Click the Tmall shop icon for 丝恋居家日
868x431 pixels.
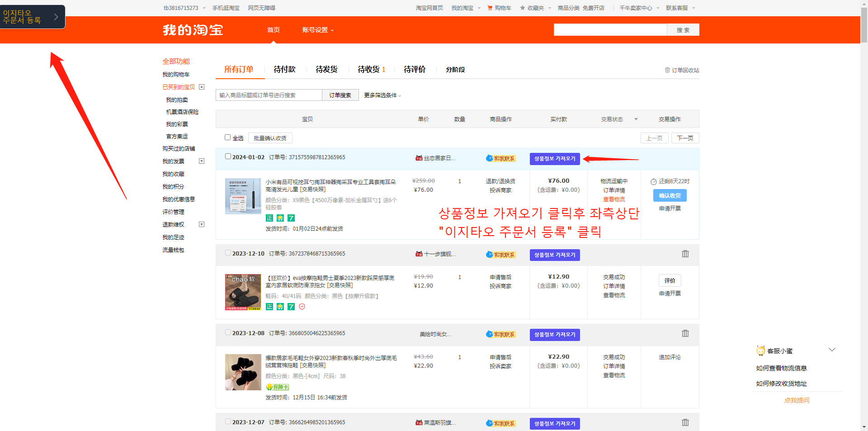click(419, 158)
